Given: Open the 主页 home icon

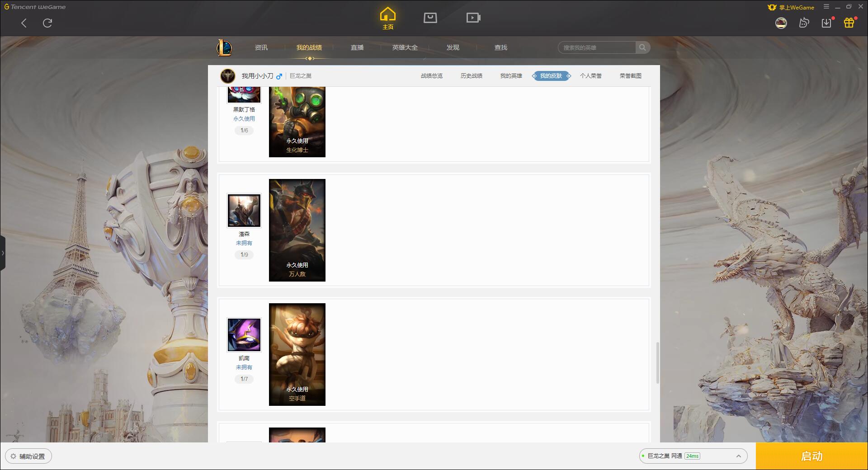Looking at the screenshot, I should (388, 19).
